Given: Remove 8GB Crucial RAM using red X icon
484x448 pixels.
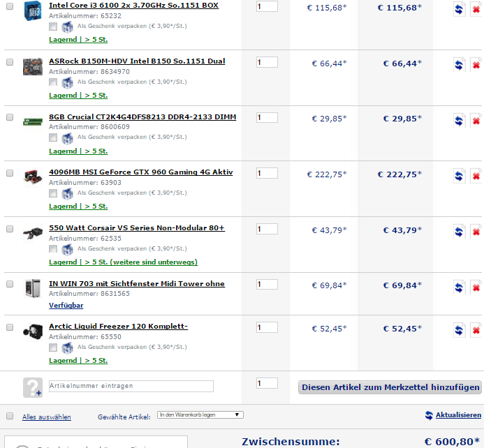Looking at the screenshot, I should [x=476, y=121].
